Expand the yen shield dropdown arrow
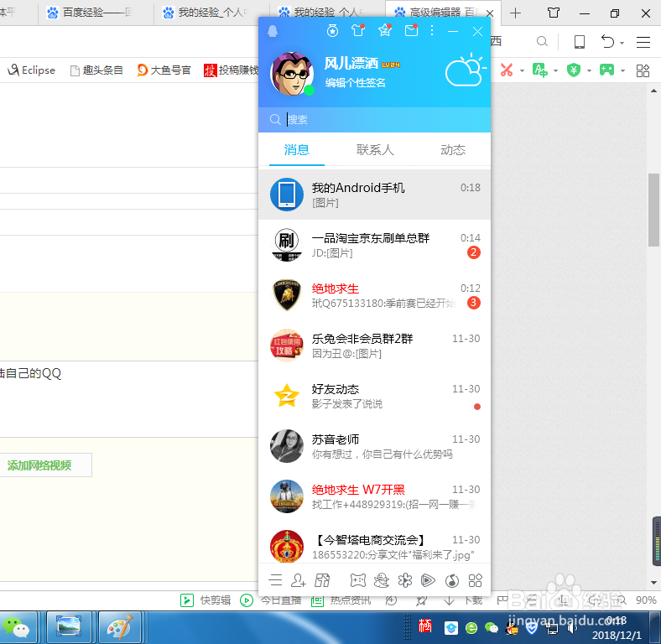This screenshot has height=644, width=661. (590, 70)
